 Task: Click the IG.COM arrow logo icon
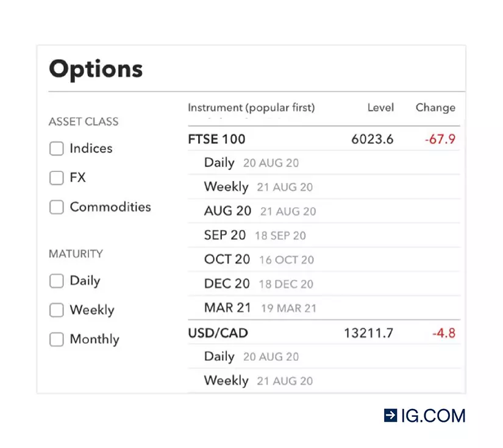[390, 416]
